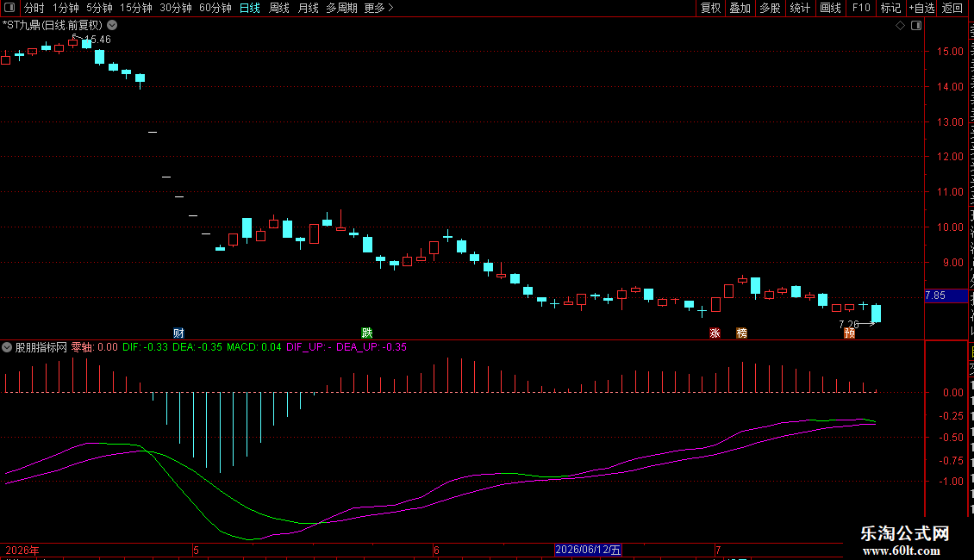The height and width of the screenshot is (560, 974).
Task: Click the month 6 marker on the time axis
Action: click(x=436, y=550)
